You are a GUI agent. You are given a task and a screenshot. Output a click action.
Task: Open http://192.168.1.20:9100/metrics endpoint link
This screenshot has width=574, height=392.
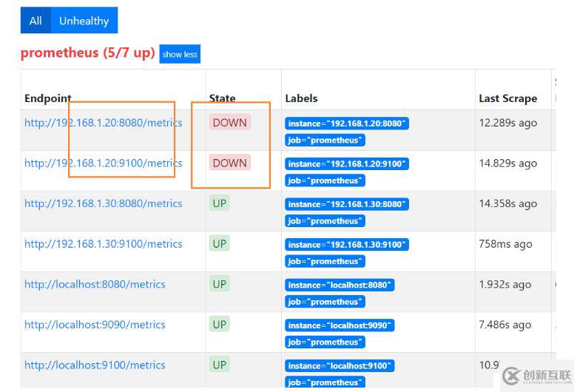(104, 163)
